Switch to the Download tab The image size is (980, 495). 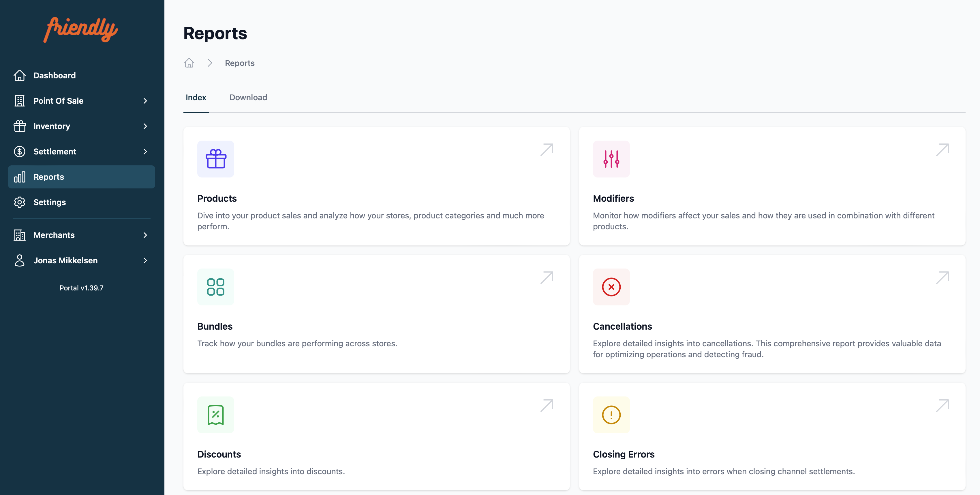coord(248,98)
